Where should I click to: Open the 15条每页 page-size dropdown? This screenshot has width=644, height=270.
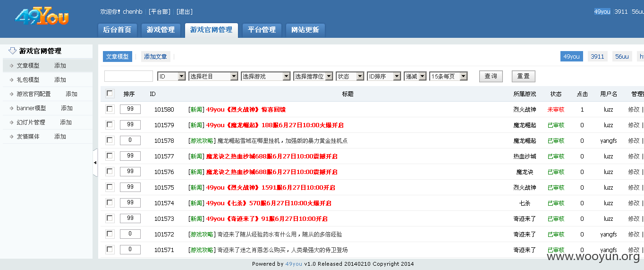[448, 76]
